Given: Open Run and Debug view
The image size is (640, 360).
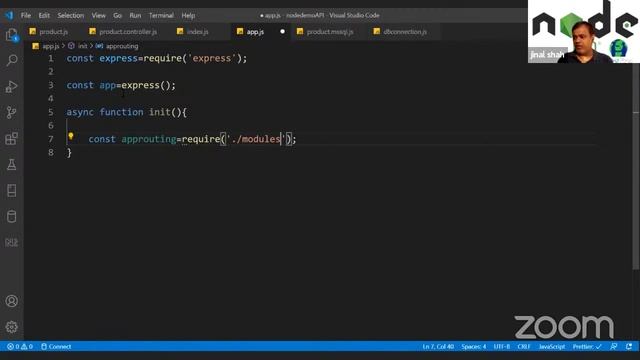Looking at the screenshot, I should coord(11,87).
